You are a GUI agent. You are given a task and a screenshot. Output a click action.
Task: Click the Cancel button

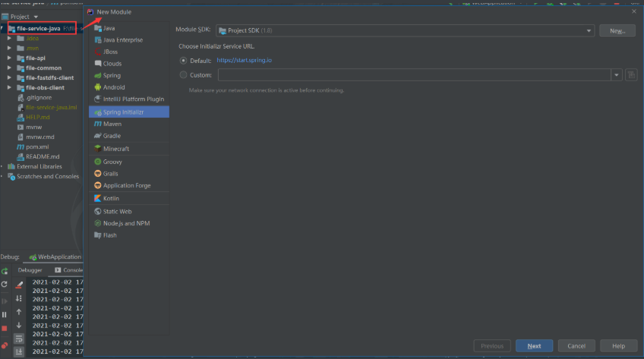tap(576, 346)
